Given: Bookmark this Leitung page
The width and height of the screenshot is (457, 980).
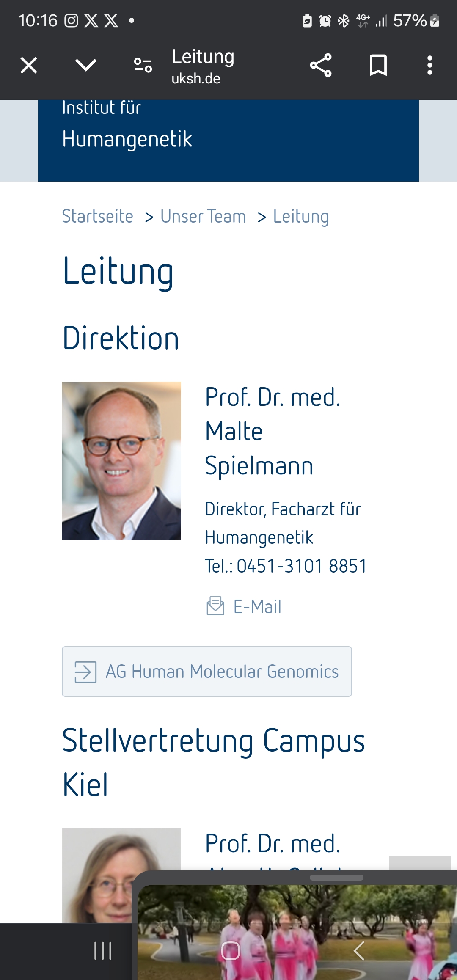Looking at the screenshot, I should [378, 66].
